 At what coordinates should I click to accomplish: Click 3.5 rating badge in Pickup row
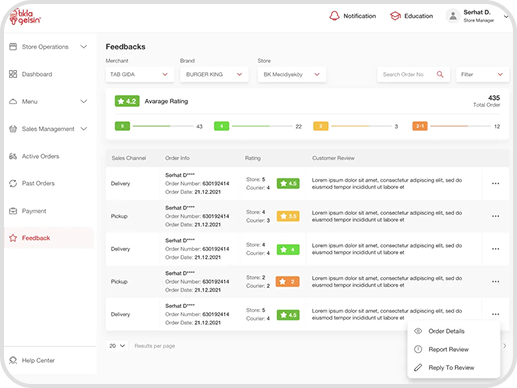288,216
